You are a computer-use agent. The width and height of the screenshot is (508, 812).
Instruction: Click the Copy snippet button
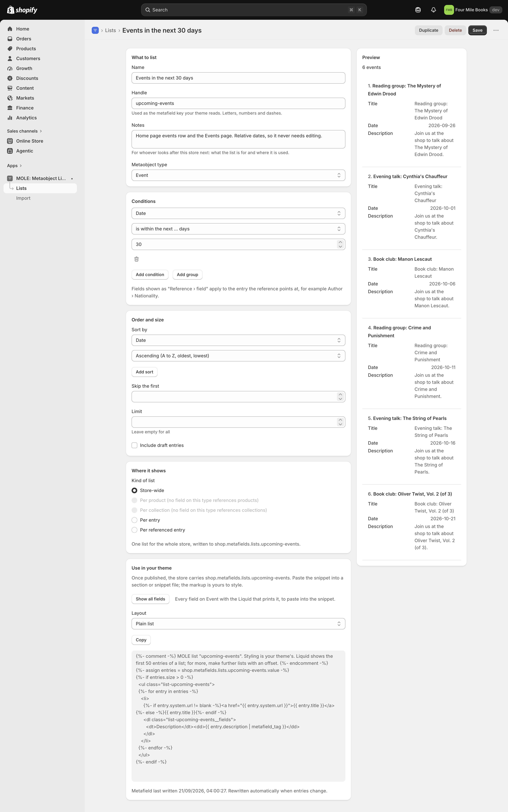pyautogui.click(x=141, y=640)
